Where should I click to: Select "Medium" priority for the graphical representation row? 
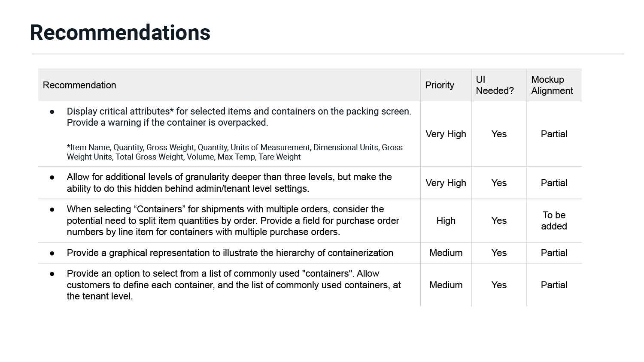click(x=446, y=253)
